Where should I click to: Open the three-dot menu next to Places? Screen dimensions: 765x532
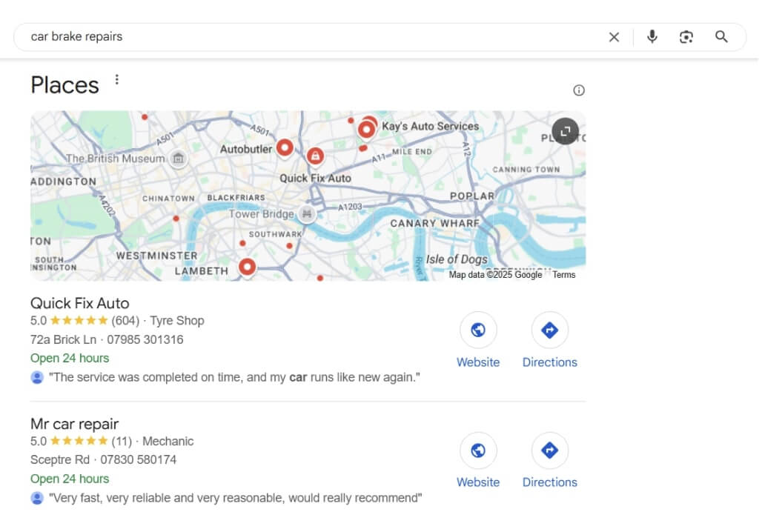click(x=118, y=80)
